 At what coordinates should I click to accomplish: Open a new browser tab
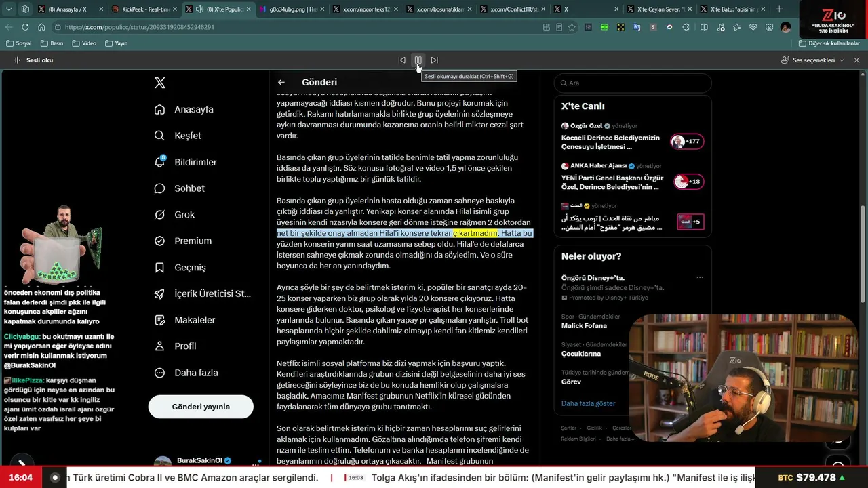(779, 9)
